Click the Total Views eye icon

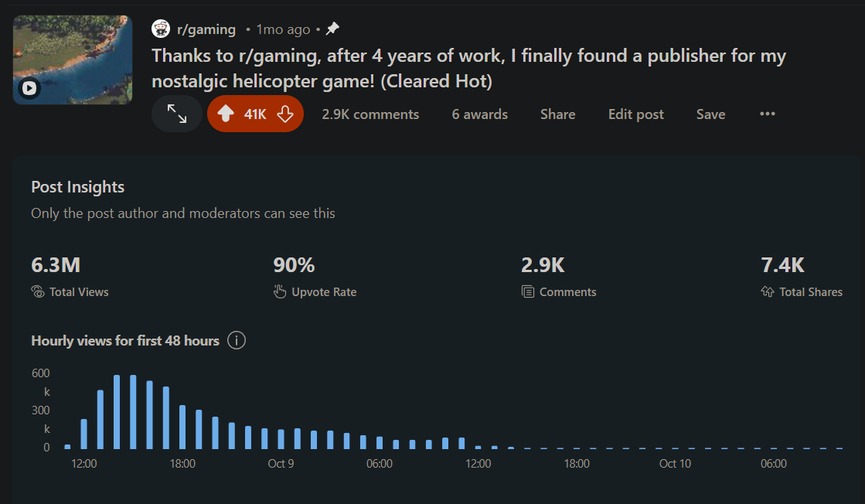38,291
